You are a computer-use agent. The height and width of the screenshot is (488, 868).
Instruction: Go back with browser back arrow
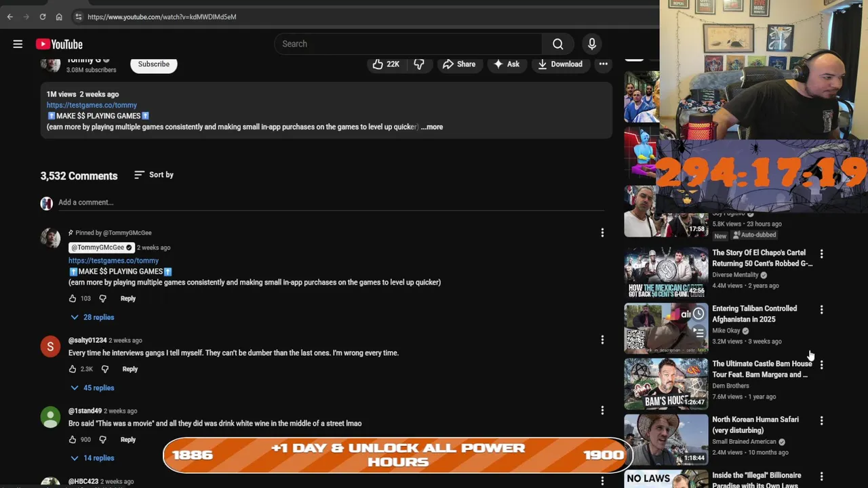coord(9,16)
